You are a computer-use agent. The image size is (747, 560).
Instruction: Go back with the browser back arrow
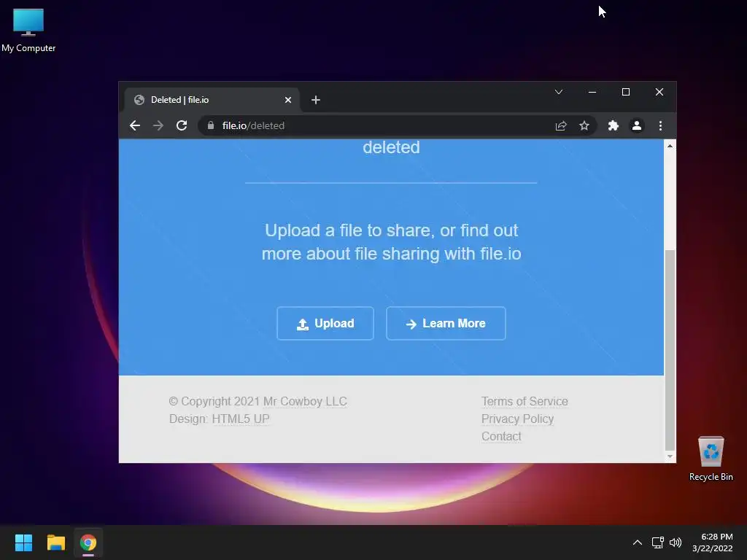135,125
